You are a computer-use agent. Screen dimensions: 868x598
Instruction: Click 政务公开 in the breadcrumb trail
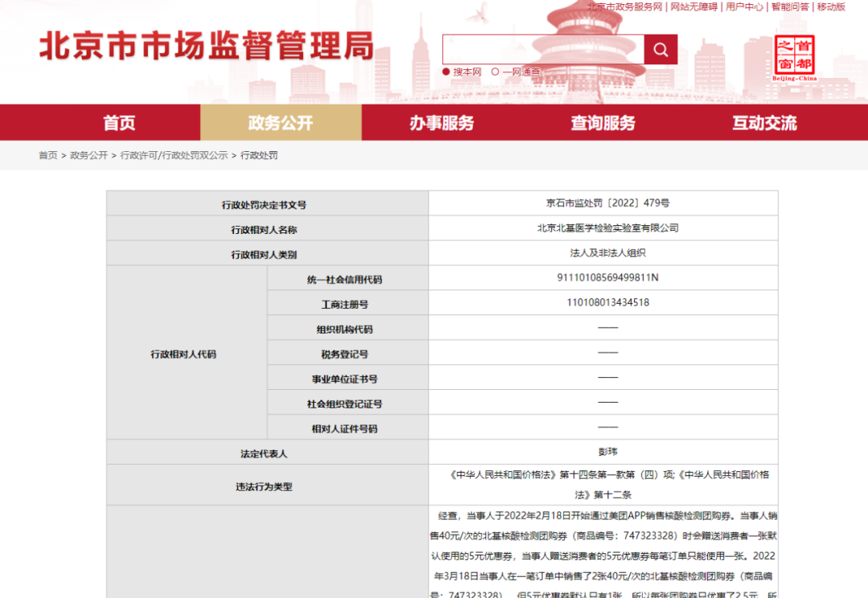[x=88, y=155]
